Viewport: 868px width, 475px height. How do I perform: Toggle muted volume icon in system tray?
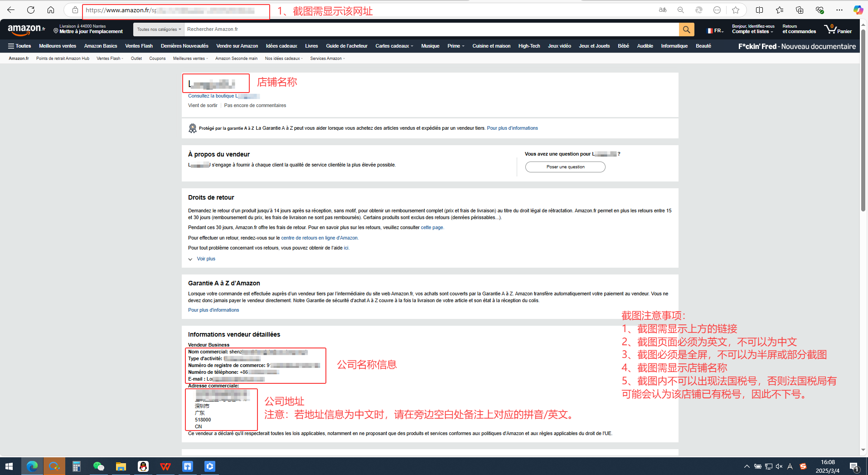point(779,466)
